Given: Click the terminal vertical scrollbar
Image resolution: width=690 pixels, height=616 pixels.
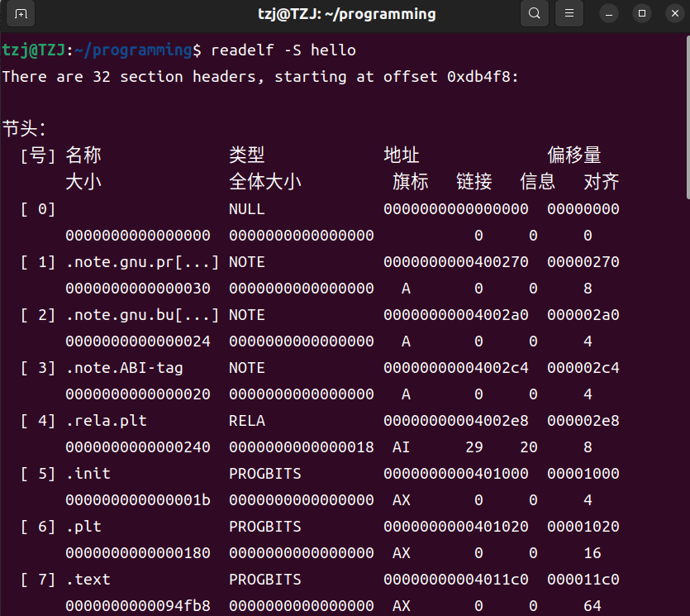Looking at the screenshot, I should click(688, 118).
